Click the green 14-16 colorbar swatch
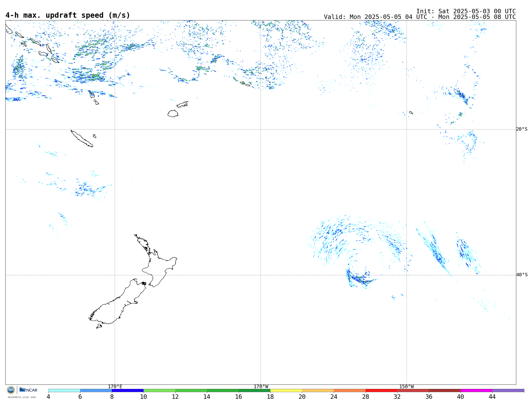 point(223,390)
